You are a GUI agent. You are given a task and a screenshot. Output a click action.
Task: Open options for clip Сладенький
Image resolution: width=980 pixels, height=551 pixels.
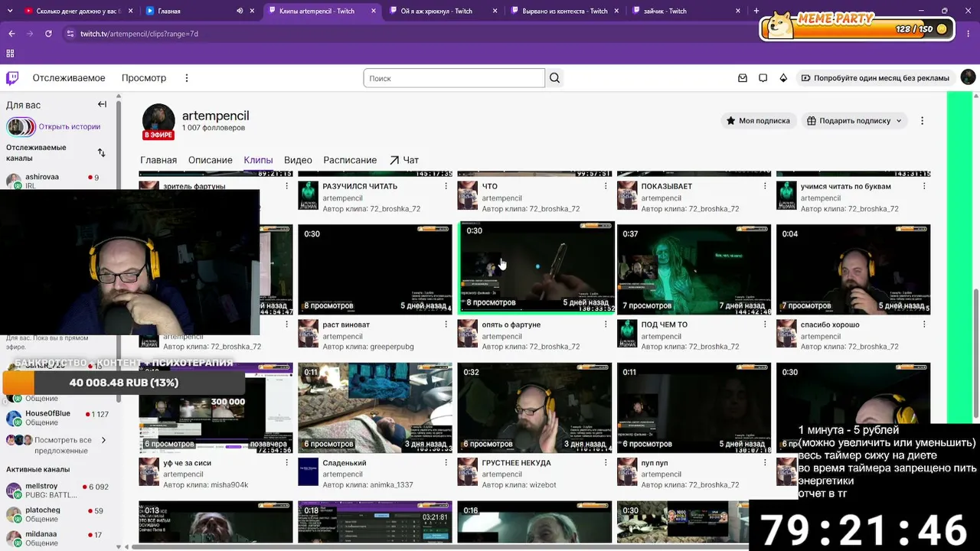pyautogui.click(x=446, y=463)
